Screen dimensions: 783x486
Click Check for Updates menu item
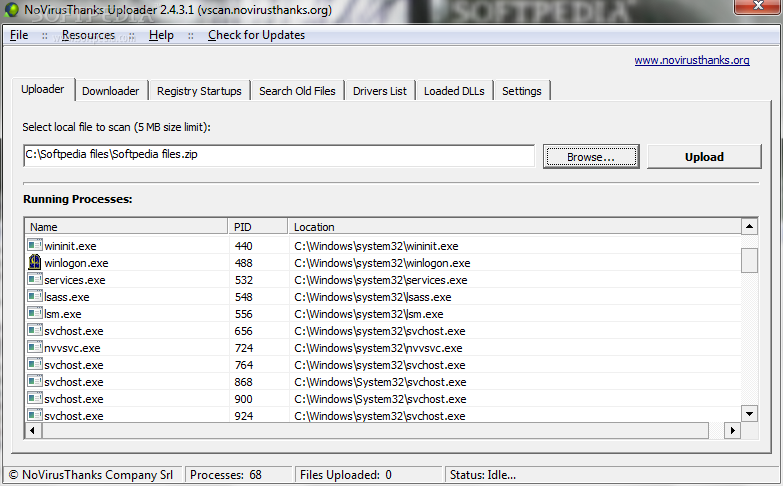(x=256, y=35)
